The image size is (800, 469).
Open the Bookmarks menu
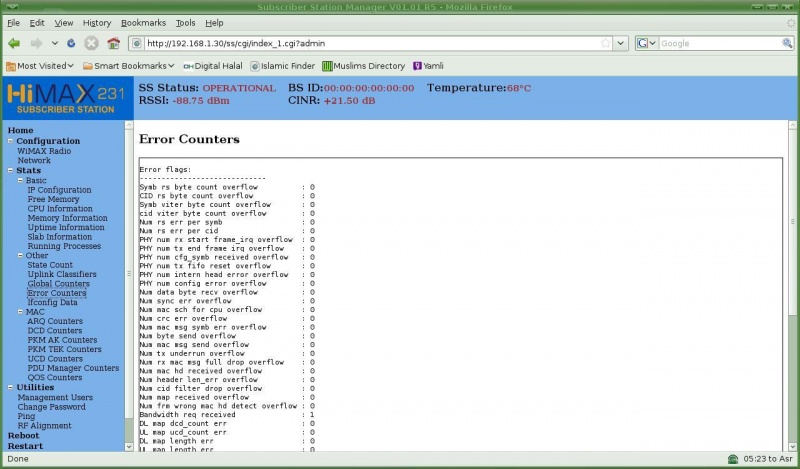click(x=144, y=22)
